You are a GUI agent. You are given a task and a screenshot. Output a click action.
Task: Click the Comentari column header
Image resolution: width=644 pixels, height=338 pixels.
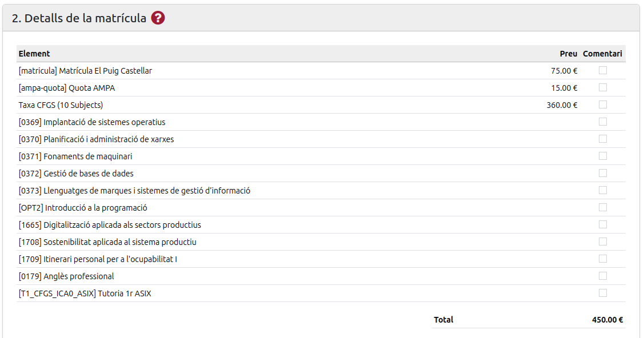(602, 54)
